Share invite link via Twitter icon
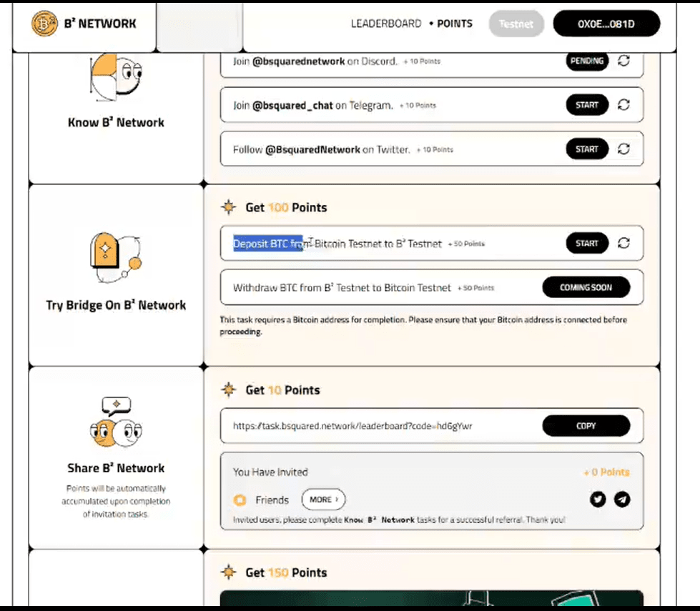The width and height of the screenshot is (700, 611). 598,499
